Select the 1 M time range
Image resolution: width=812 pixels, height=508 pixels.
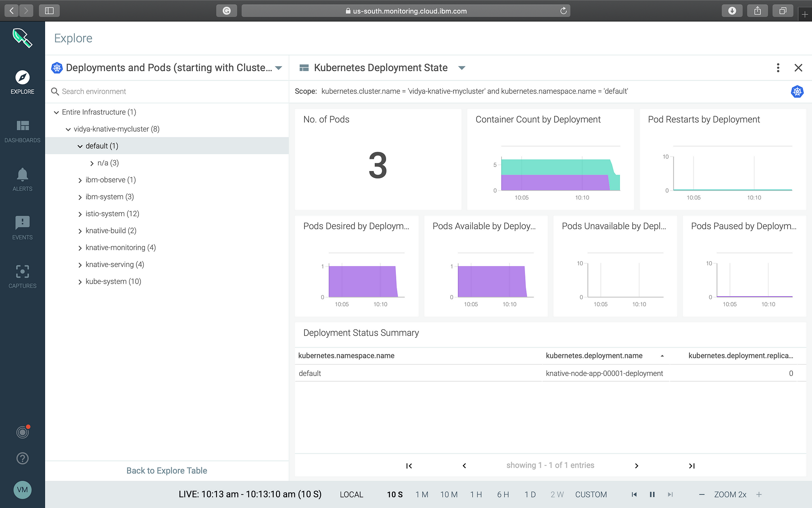pyautogui.click(x=422, y=495)
